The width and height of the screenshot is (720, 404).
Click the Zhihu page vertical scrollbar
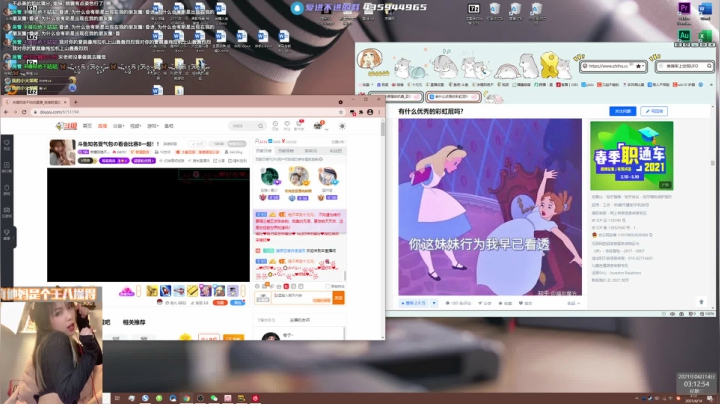pyautogui.click(x=713, y=163)
